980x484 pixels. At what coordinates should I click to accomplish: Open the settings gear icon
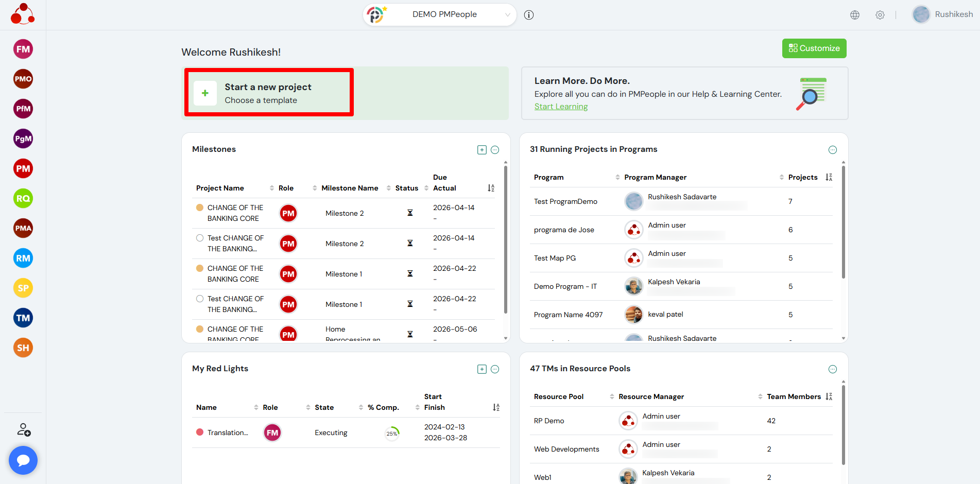tap(880, 15)
